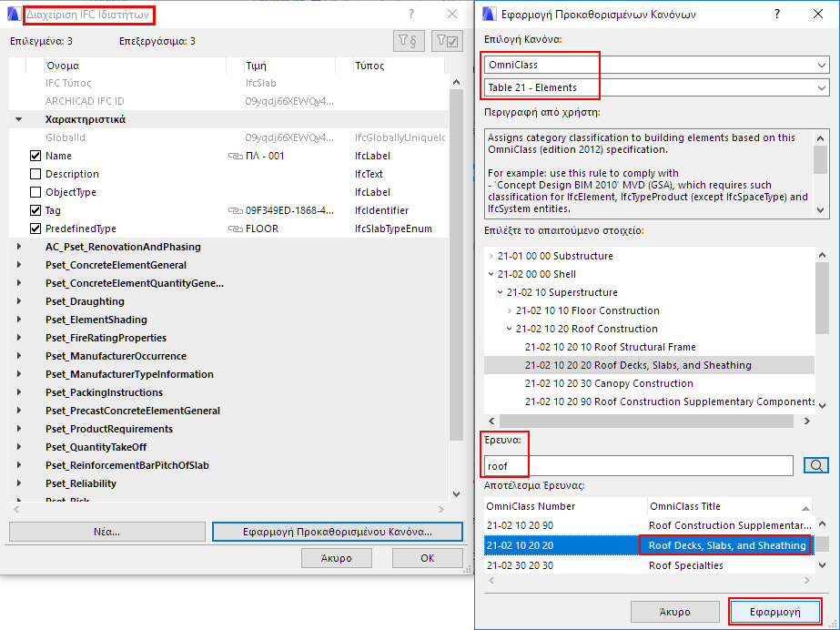Toggle the filter checked-properties icon
The width and height of the screenshot is (840, 630).
pyautogui.click(x=448, y=41)
